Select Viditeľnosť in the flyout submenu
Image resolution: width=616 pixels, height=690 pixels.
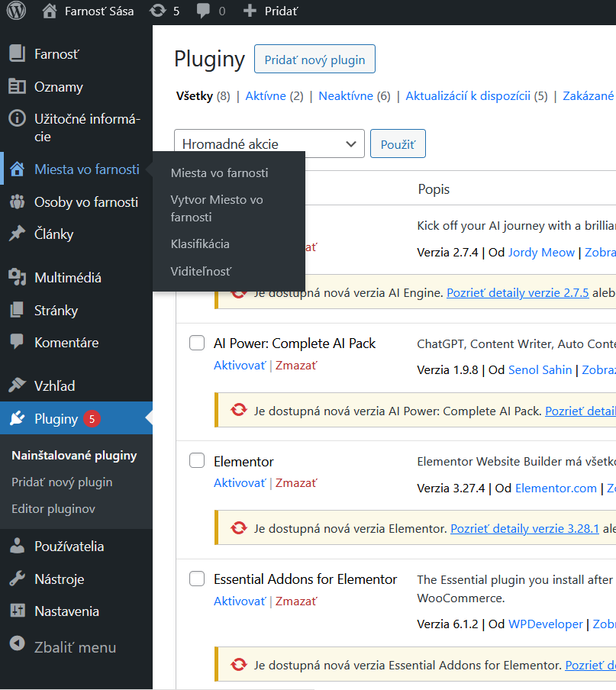[x=201, y=272]
